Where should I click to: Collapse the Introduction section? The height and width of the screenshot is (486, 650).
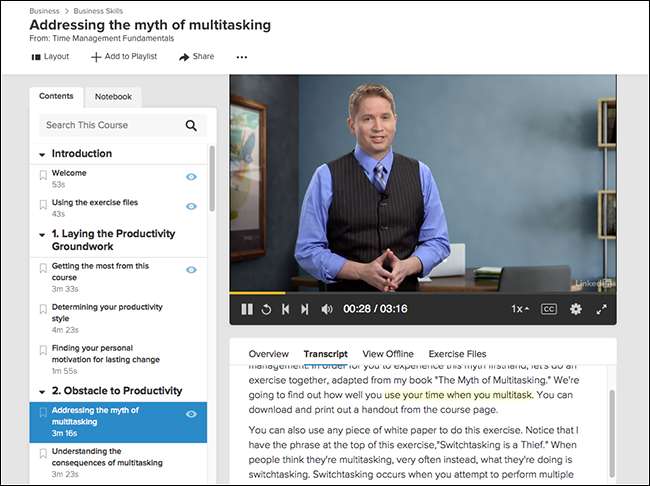pos(42,154)
